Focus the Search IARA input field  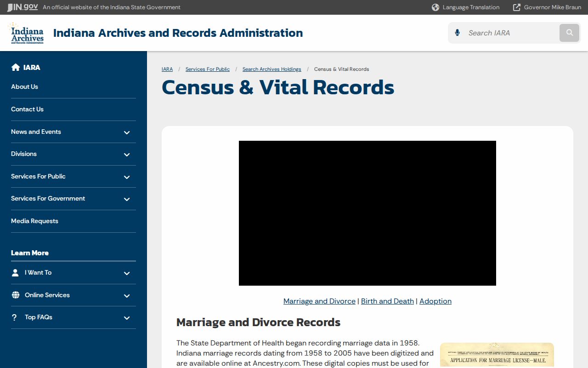511,33
